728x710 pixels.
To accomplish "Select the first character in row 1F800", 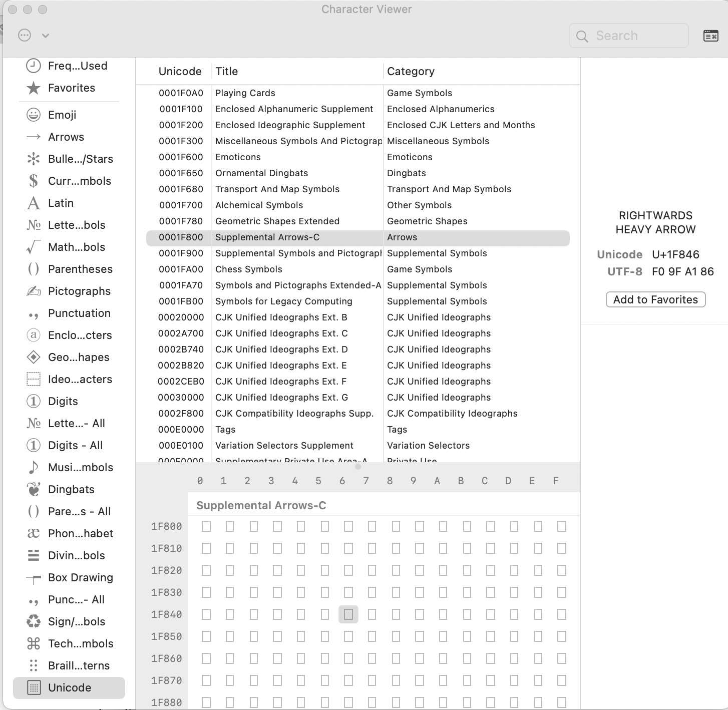I will [206, 526].
